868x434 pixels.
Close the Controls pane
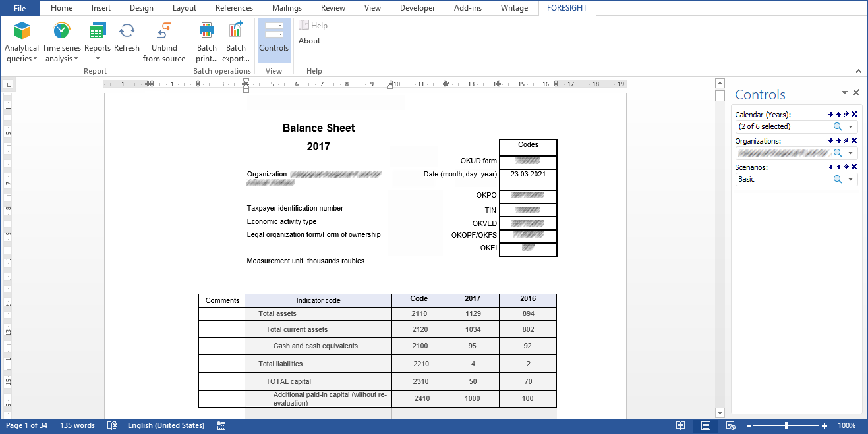point(856,93)
